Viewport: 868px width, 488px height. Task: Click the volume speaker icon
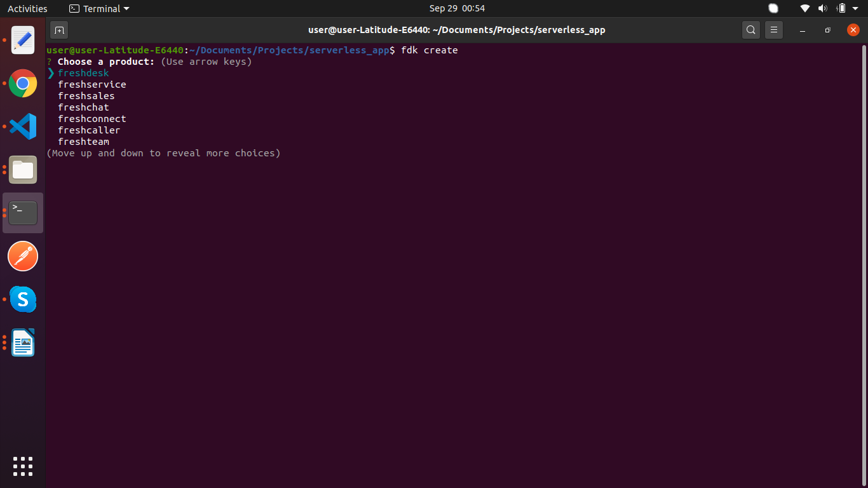tap(823, 8)
